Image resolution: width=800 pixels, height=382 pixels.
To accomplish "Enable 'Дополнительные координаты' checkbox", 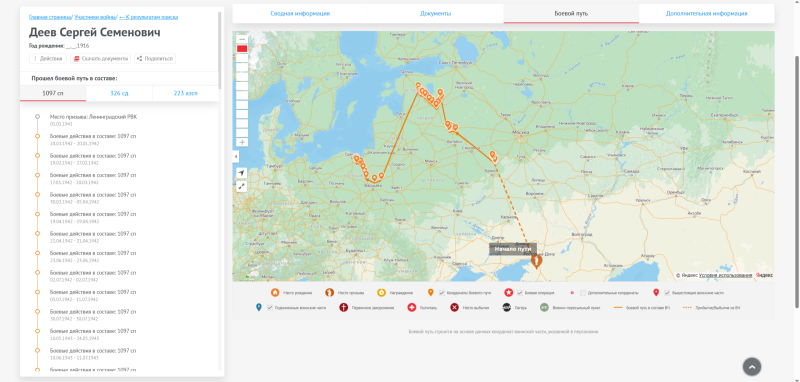I will point(583,293).
